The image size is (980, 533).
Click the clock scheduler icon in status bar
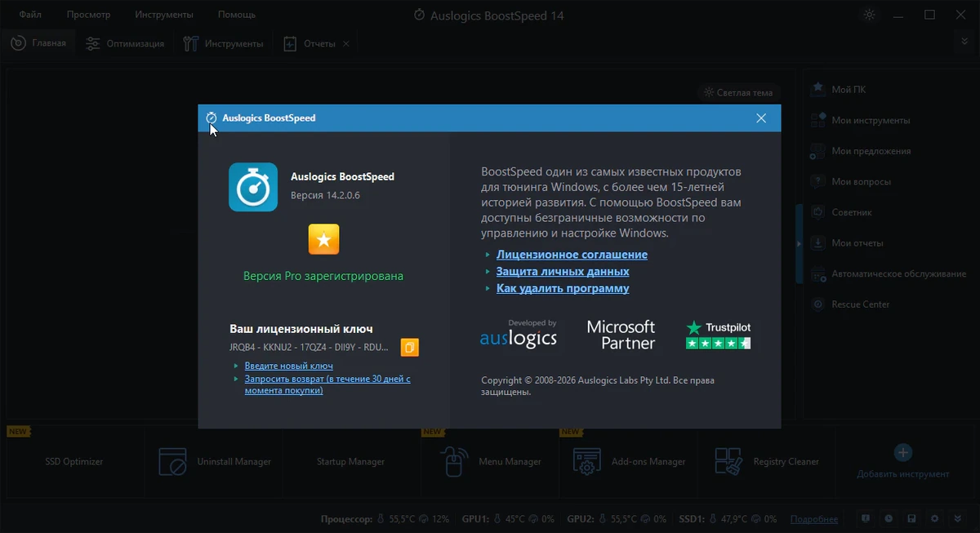click(x=889, y=518)
